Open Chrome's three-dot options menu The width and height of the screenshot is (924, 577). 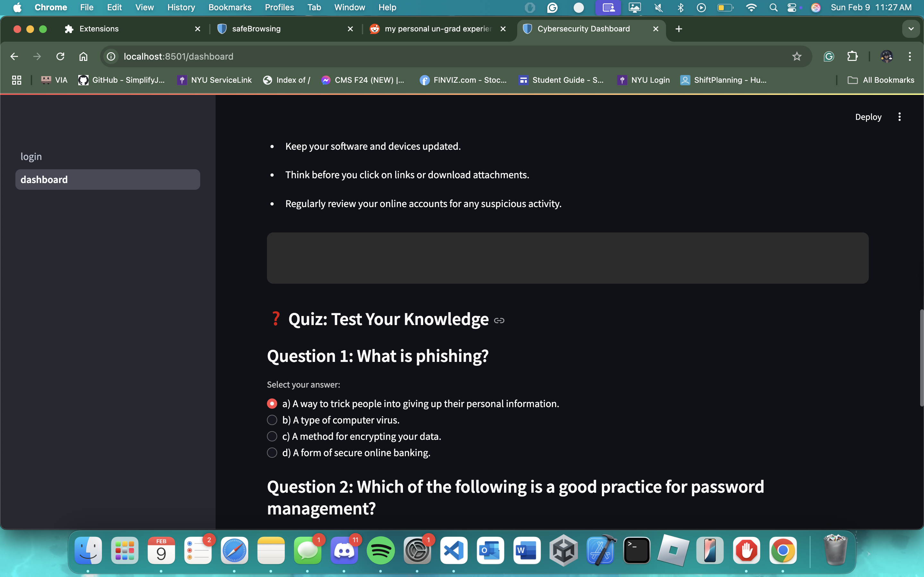click(x=910, y=56)
